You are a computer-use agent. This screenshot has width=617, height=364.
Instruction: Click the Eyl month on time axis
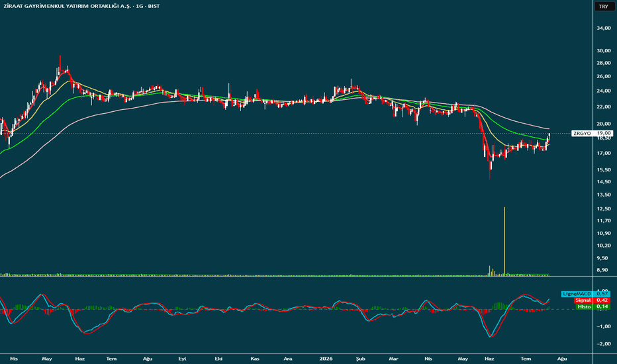[x=182, y=359]
